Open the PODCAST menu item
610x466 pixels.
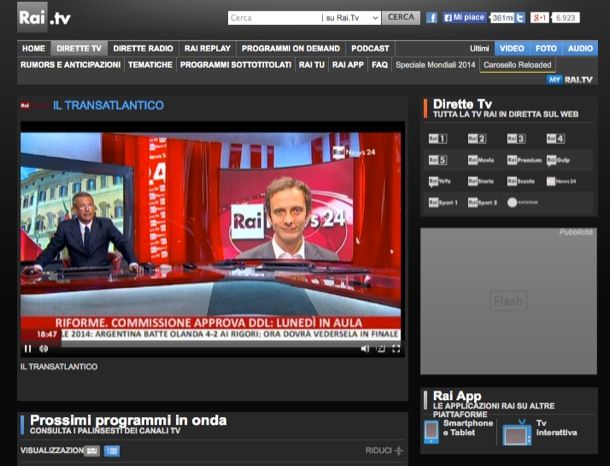point(370,49)
